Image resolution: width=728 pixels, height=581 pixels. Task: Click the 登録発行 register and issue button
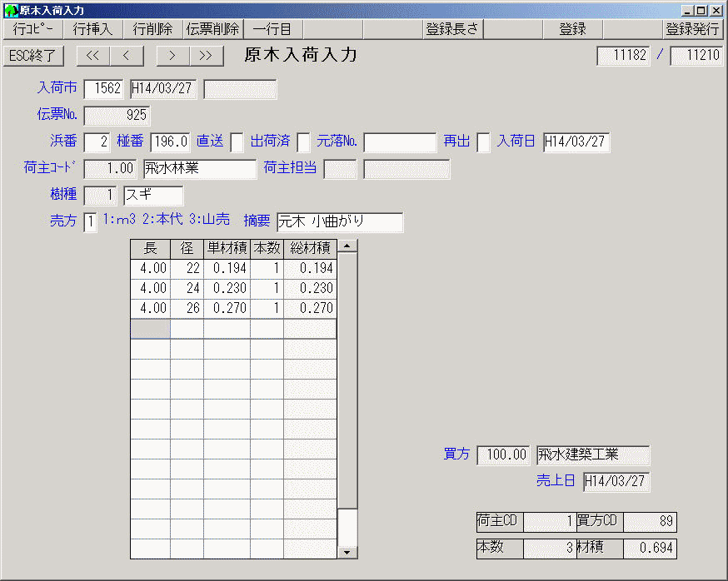(x=692, y=29)
